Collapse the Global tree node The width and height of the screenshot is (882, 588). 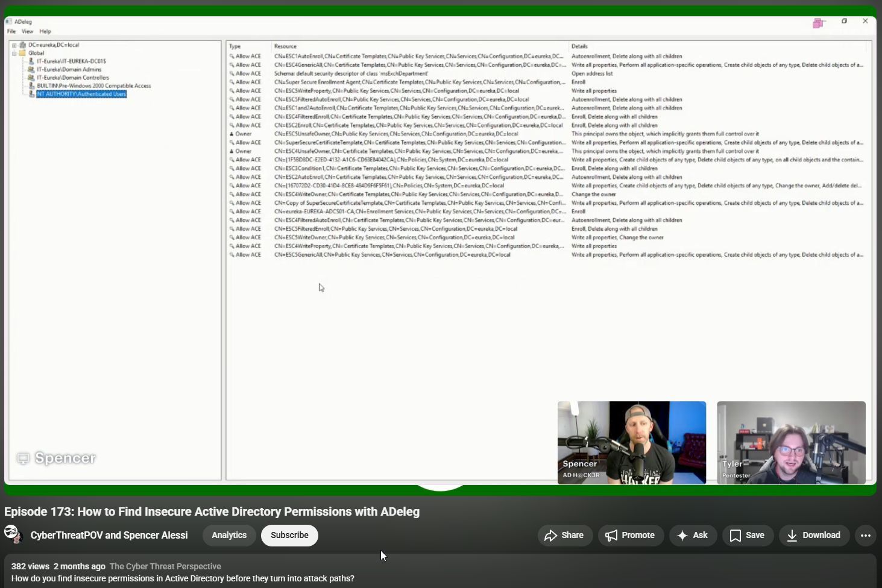coord(14,53)
